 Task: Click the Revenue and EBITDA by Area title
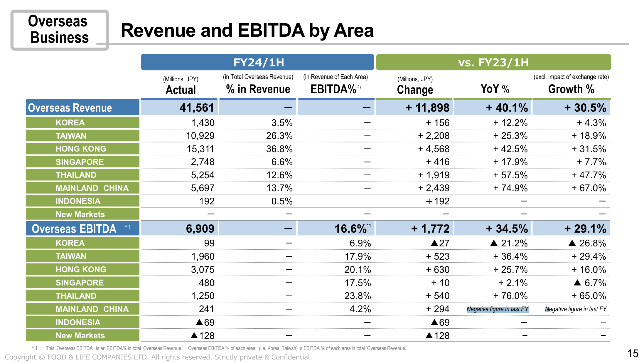click(247, 30)
